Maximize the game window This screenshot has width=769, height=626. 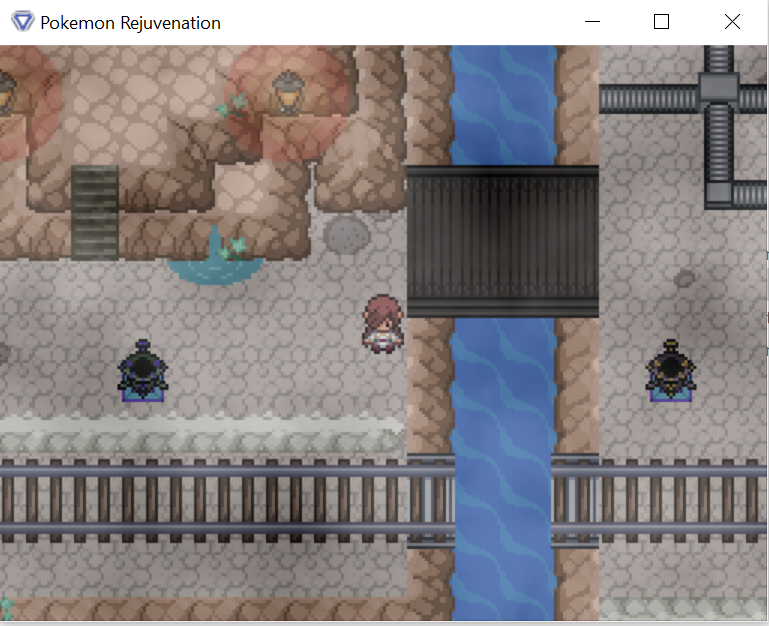pyautogui.click(x=661, y=22)
